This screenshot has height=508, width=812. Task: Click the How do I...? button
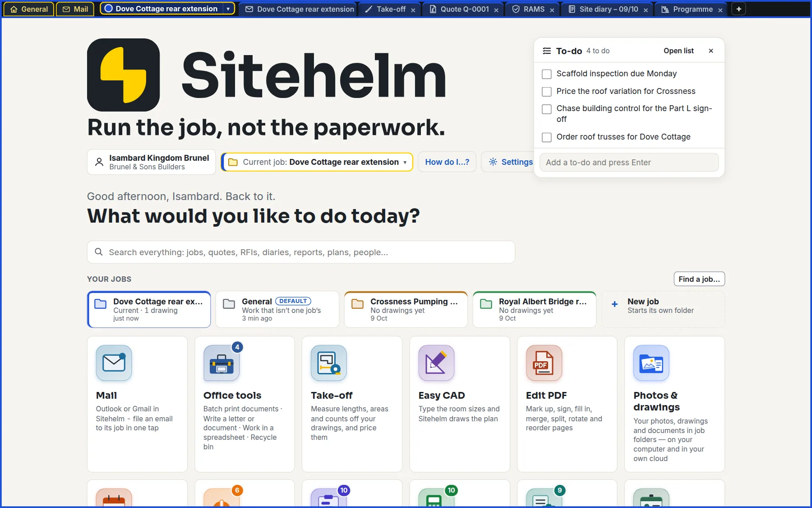pyautogui.click(x=447, y=162)
